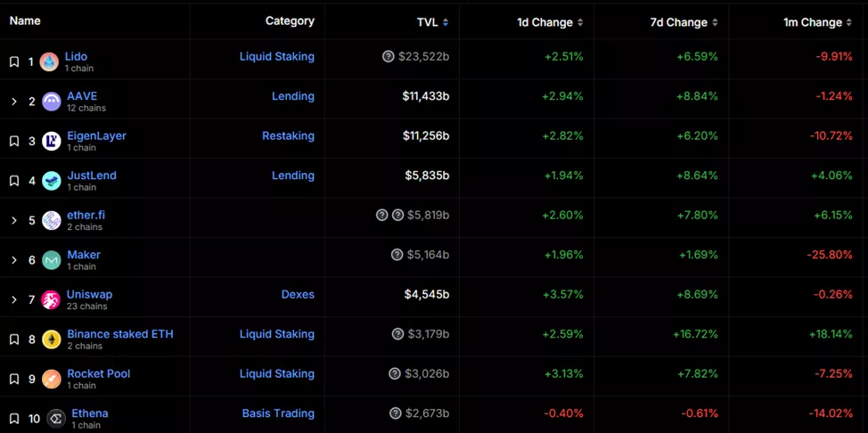Open the Basis Trading category link
This screenshot has width=868, height=433.
tap(278, 413)
